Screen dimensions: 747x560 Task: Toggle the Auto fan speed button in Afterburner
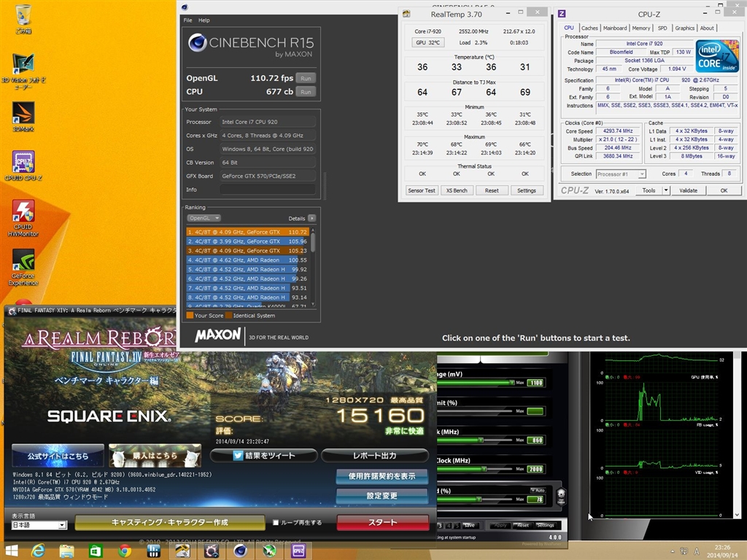tap(538, 490)
